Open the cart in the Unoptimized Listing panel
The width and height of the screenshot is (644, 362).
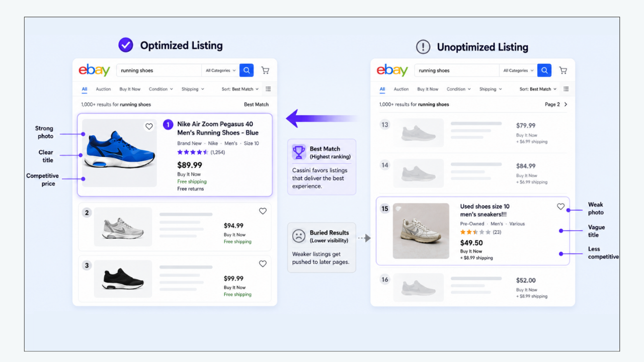coord(563,70)
